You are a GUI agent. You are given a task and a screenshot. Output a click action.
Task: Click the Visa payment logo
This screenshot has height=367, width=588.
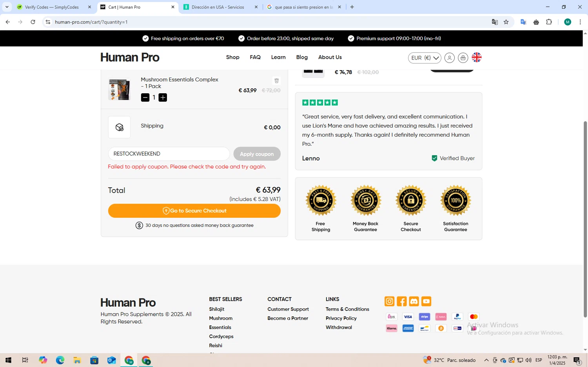[408, 317]
